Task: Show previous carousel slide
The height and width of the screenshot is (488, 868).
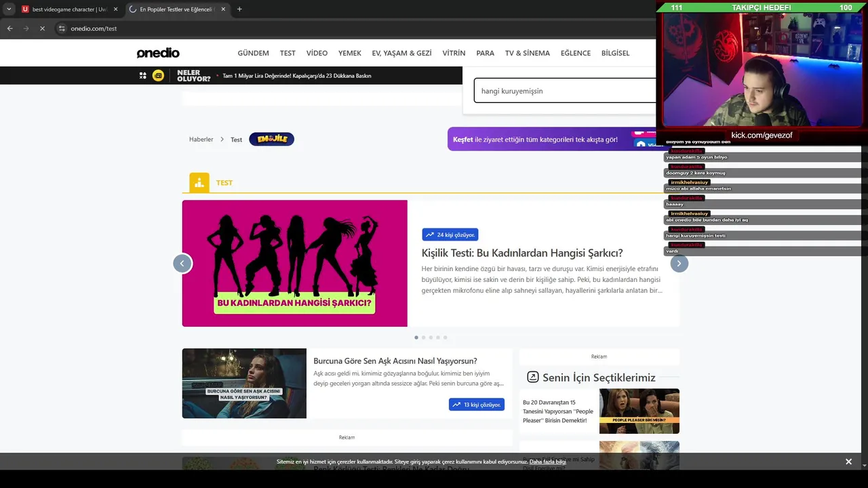Action: point(182,264)
